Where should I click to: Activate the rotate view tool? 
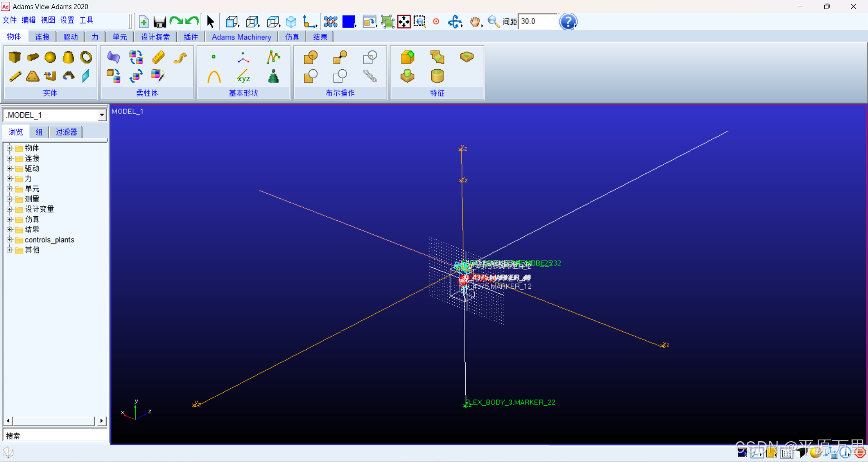coord(455,21)
